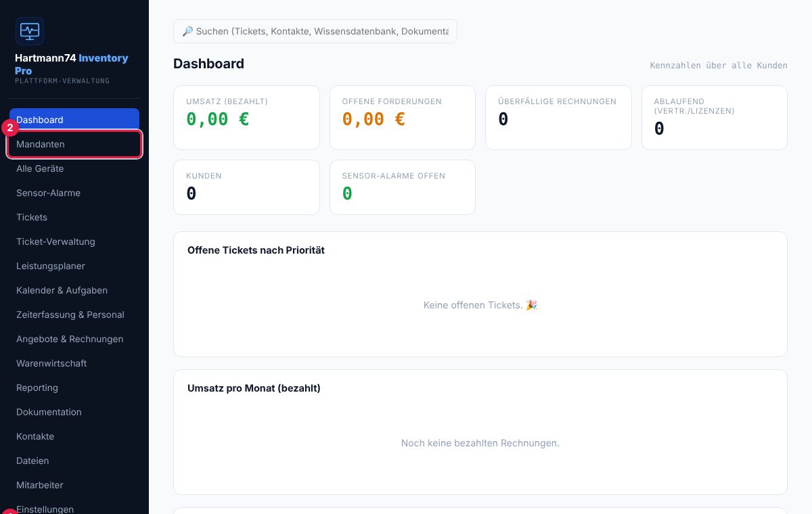
Task: Open Warenwirtschaft in sidebar
Action: point(74,363)
